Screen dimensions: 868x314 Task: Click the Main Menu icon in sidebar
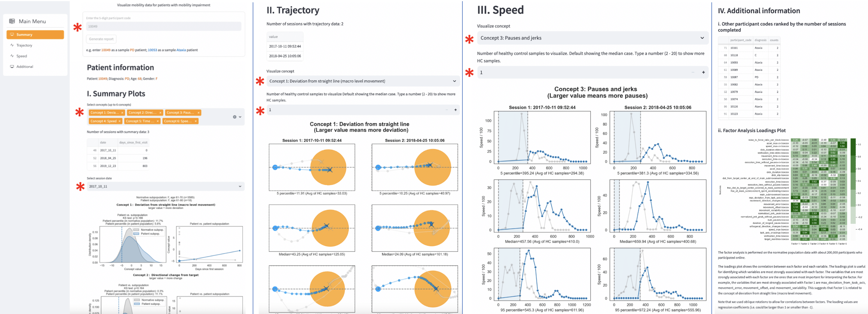[x=12, y=21]
